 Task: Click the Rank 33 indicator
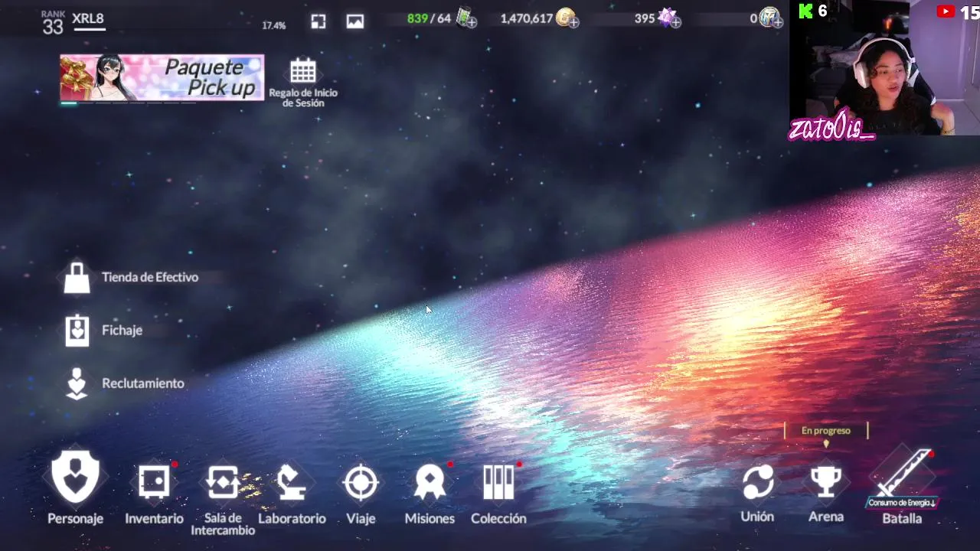click(53, 24)
